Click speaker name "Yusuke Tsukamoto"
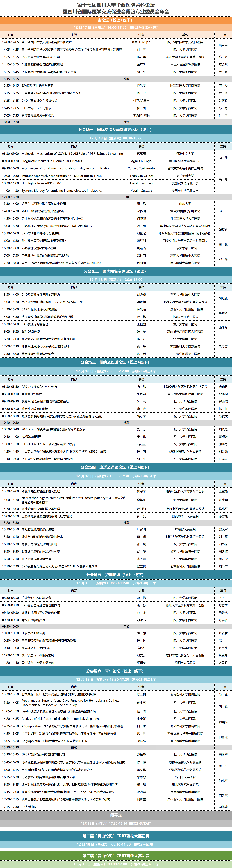232x868 pixels. (x=141, y=169)
